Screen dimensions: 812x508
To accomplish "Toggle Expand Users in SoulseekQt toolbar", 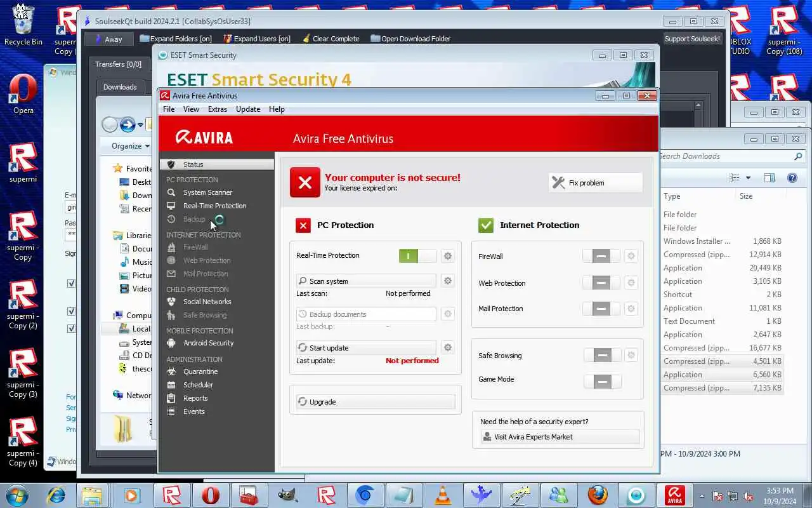I will tap(257, 39).
